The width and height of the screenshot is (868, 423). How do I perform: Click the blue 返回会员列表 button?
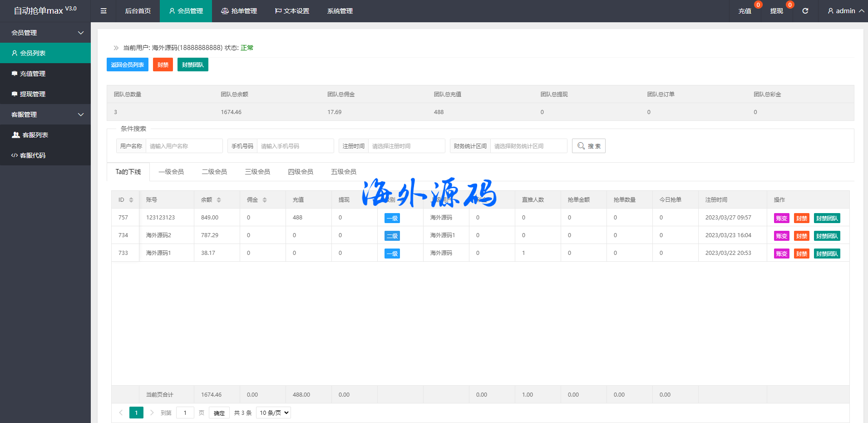(x=128, y=65)
